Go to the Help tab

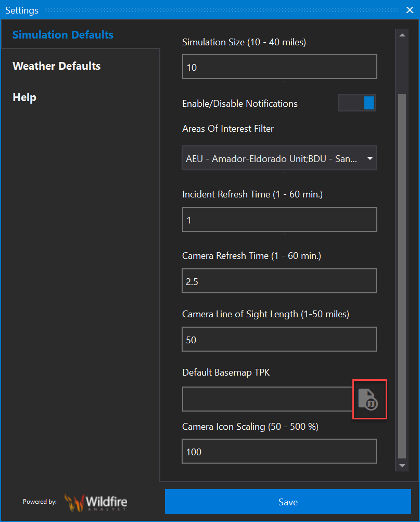[24, 97]
